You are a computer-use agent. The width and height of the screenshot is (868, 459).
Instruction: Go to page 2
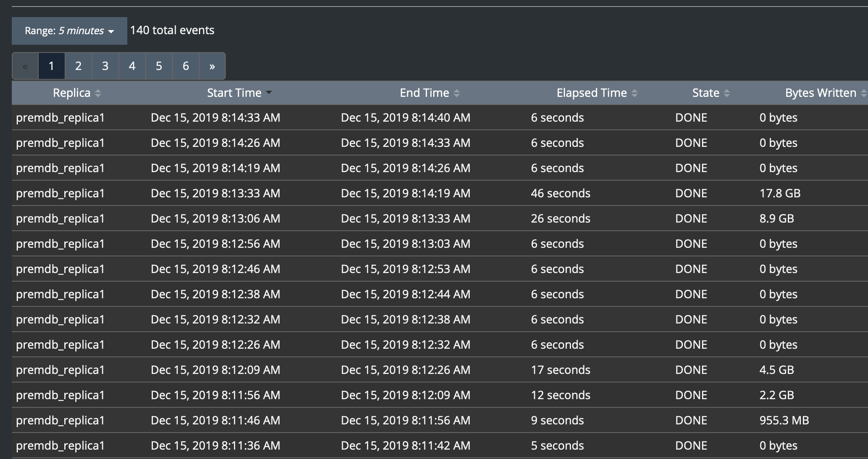pyautogui.click(x=79, y=66)
